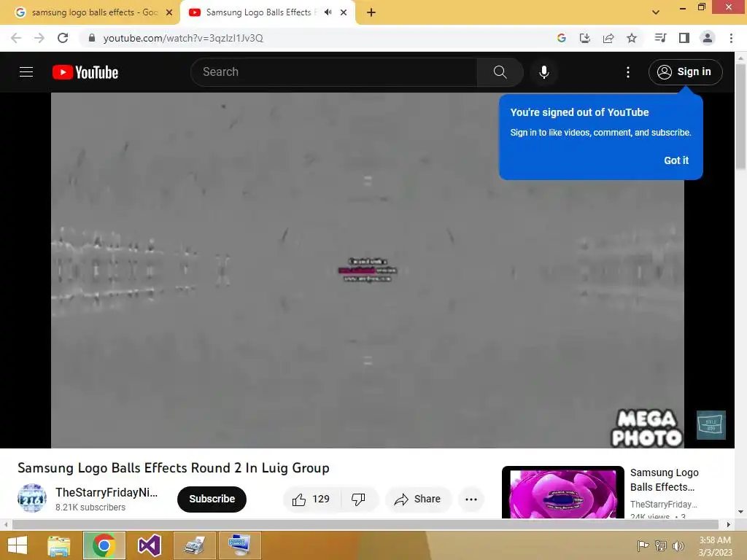Open recommended video title Samsung Logo Balls Effects
Screen dimensions: 747x560
pyautogui.click(x=664, y=480)
